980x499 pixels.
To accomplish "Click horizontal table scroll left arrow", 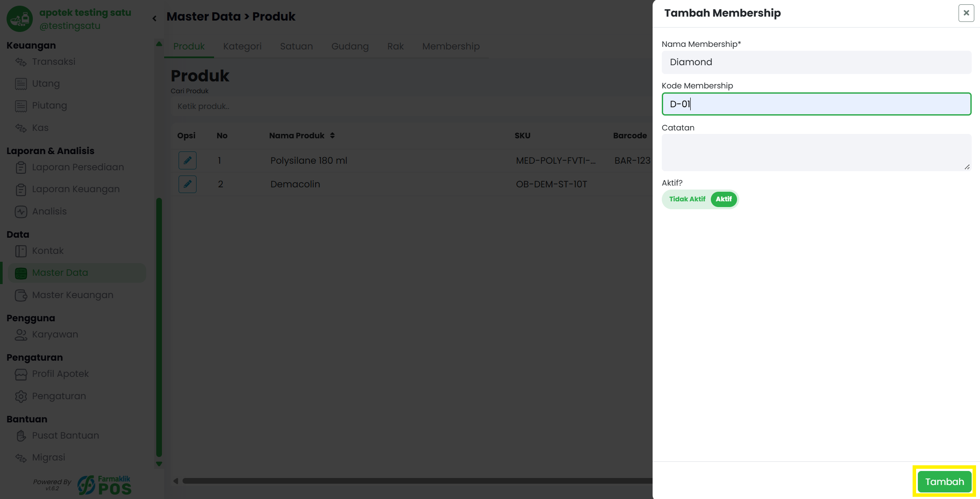I will tap(176, 481).
